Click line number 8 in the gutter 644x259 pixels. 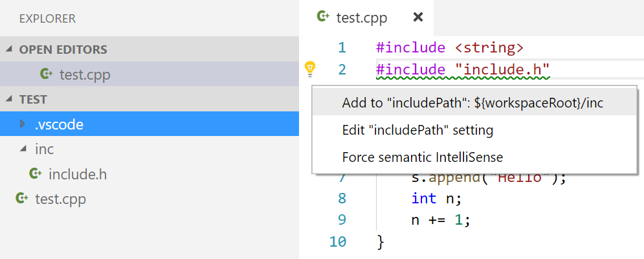[342, 199]
